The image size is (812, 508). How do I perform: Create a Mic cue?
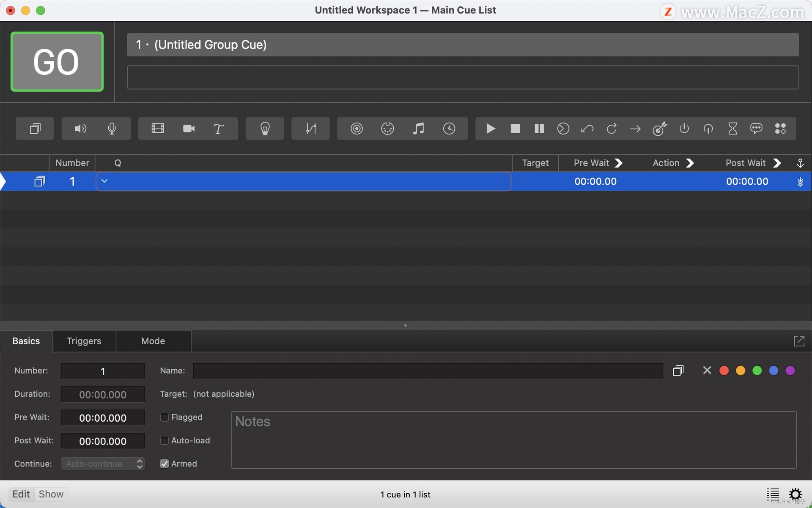click(112, 129)
